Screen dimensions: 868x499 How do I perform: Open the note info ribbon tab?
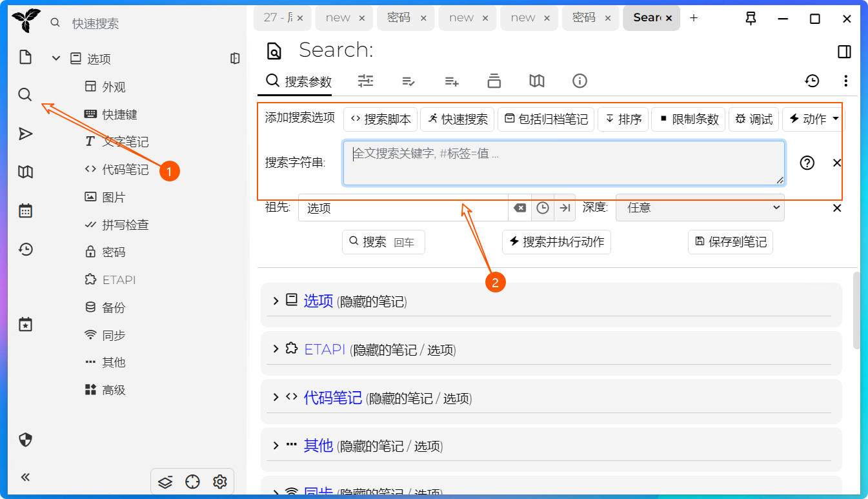(x=580, y=81)
